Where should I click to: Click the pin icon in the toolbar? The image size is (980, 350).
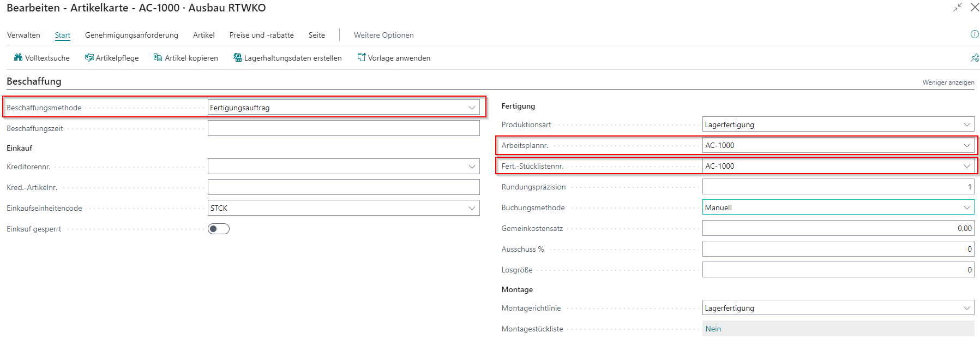click(x=975, y=57)
